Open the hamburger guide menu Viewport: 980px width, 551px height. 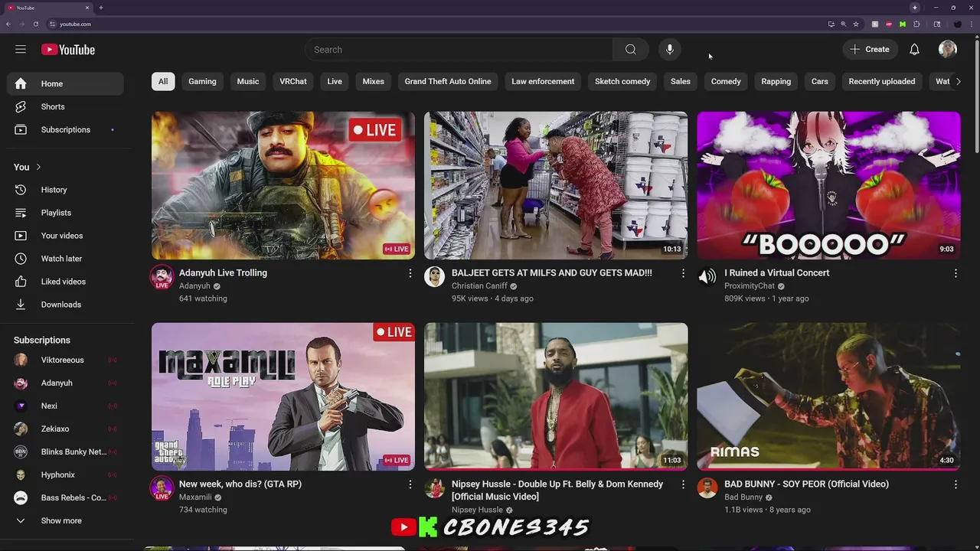(x=21, y=50)
